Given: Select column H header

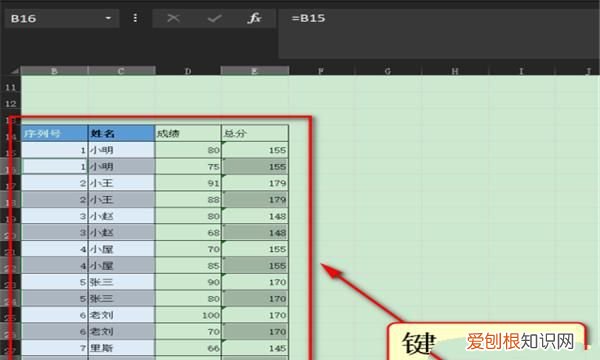Looking at the screenshot, I should tap(455, 71).
